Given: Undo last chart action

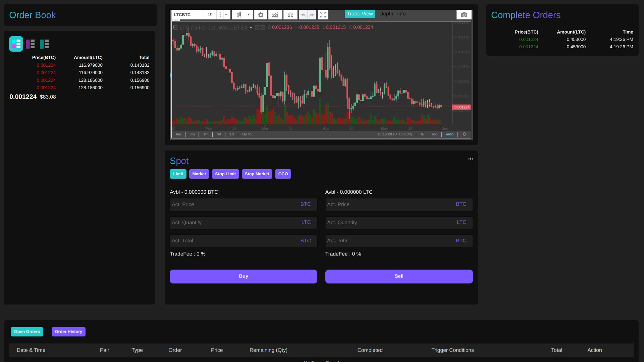Looking at the screenshot, I should pos(303,14).
